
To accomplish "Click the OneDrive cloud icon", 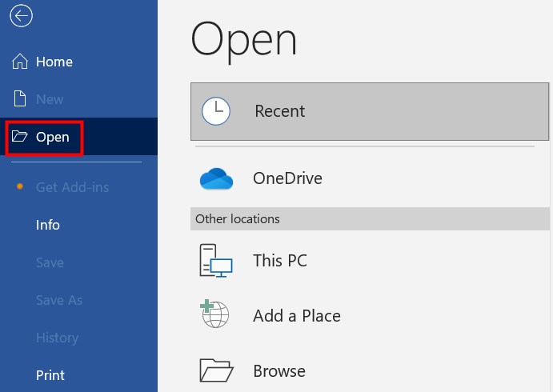I will pyautogui.click(x=216, y=179).
